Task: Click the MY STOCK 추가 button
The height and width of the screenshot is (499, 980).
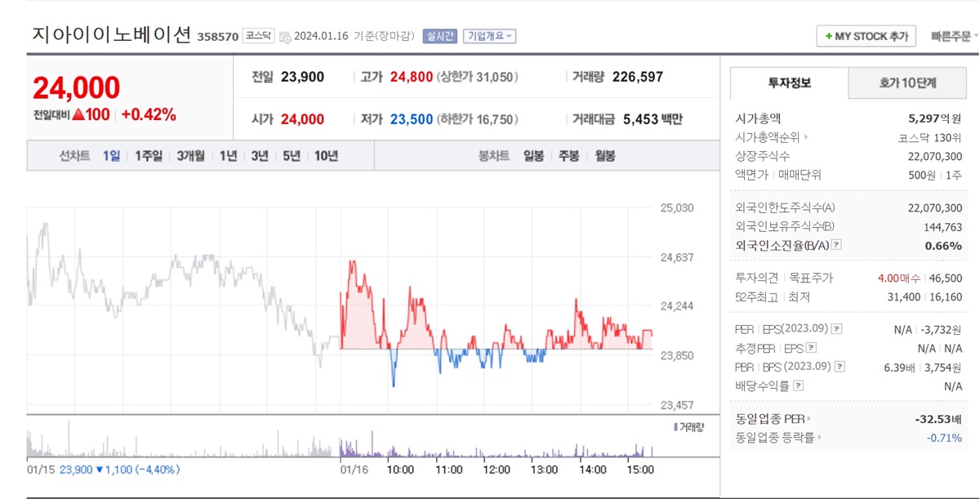Action: 866,36
